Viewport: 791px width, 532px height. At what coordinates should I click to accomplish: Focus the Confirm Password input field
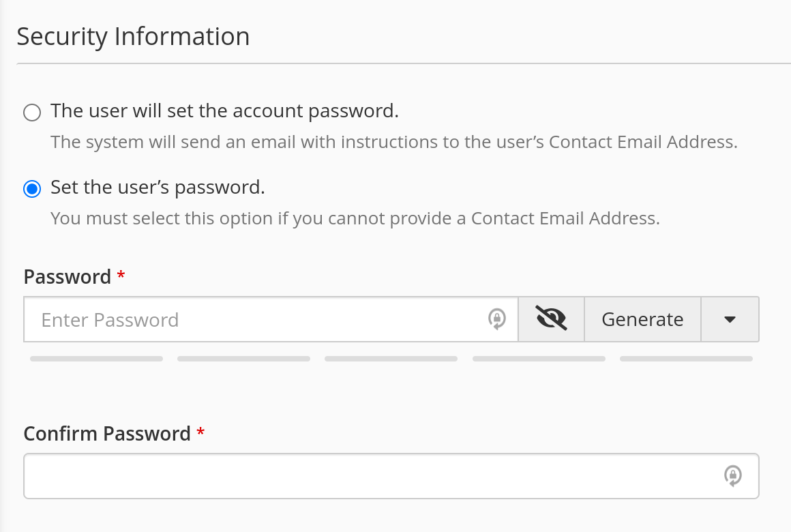coord(368,476)
